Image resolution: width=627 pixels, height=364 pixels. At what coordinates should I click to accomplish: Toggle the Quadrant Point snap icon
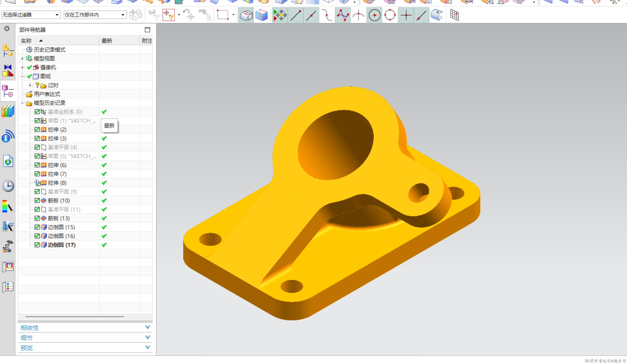pos(390,15)
